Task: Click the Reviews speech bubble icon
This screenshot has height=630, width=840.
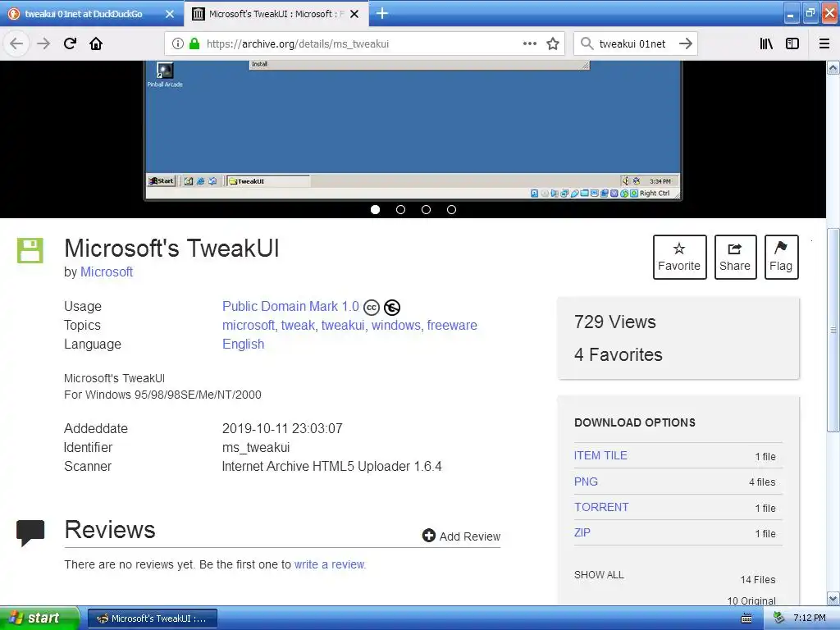Action: (30, 532)
